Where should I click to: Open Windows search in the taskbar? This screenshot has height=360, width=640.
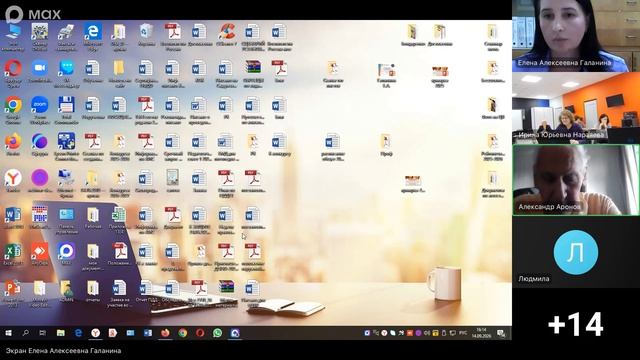point(26,333)
